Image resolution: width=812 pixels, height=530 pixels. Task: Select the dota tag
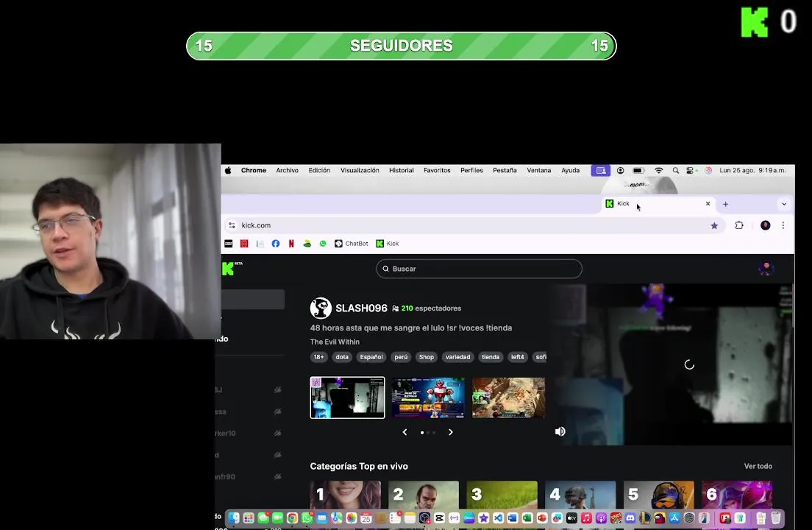click(342, 357)
